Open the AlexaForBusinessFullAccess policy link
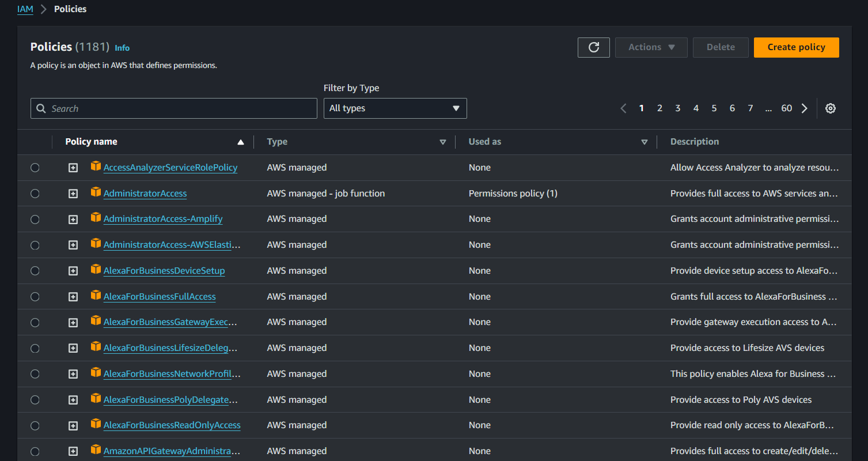Image resolution: width=868 pixels, height=461 pixels. (160, 297)
